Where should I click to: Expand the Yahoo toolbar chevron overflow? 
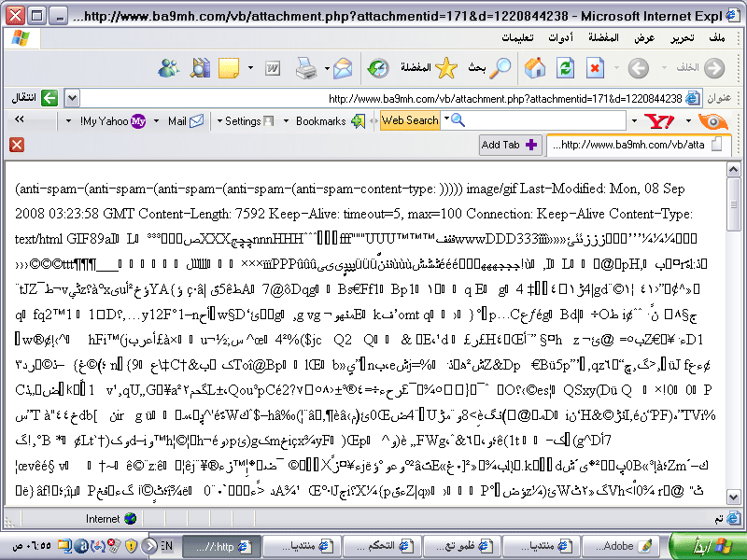point(20,120)
